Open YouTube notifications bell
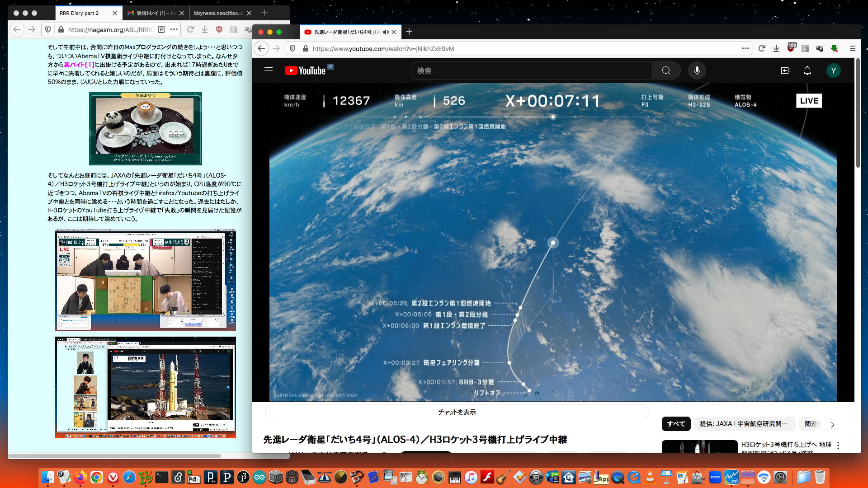 tap(807, 70)
